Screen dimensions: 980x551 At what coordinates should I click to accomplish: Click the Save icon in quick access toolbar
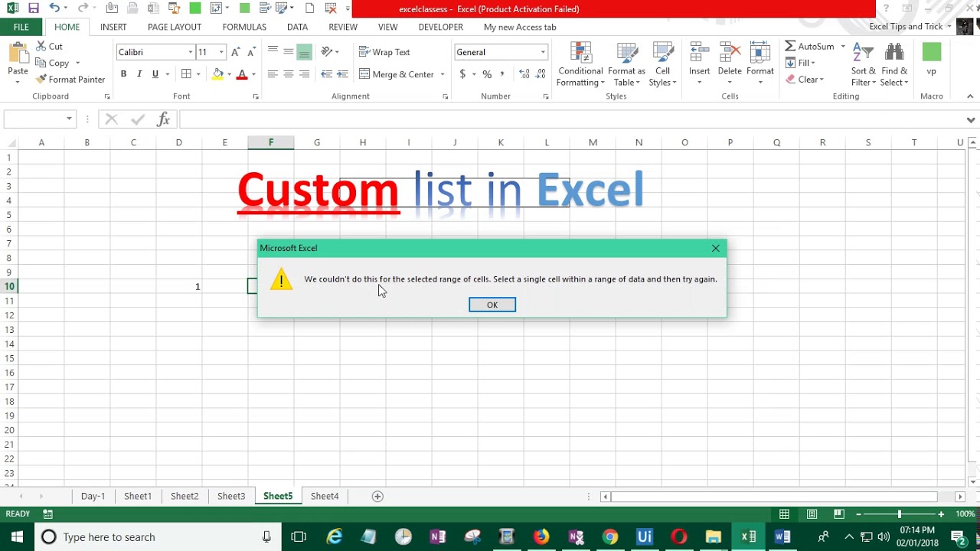point(33,8)
